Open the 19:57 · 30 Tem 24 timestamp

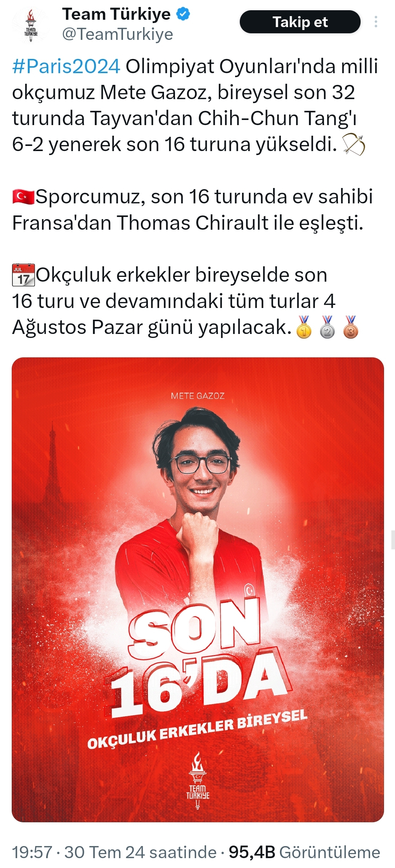[x=114, y=852]
